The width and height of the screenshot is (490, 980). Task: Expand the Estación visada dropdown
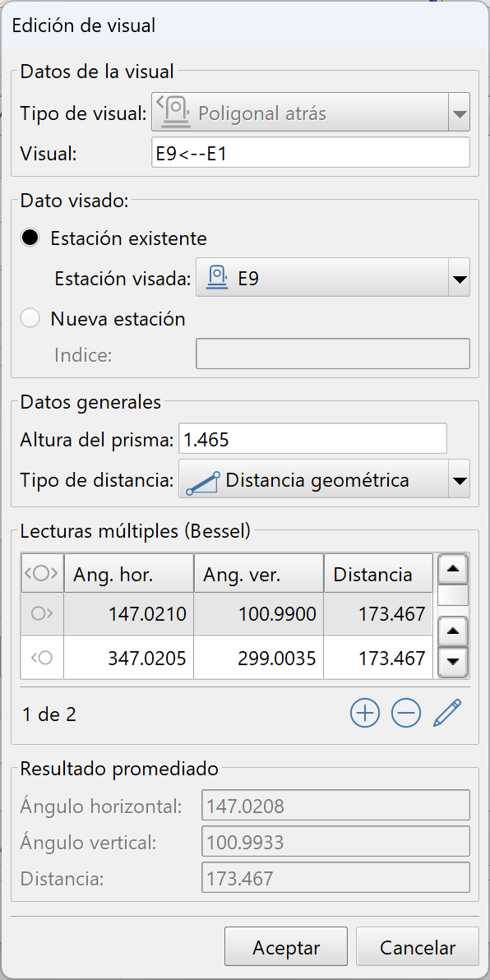click(460, 279)
